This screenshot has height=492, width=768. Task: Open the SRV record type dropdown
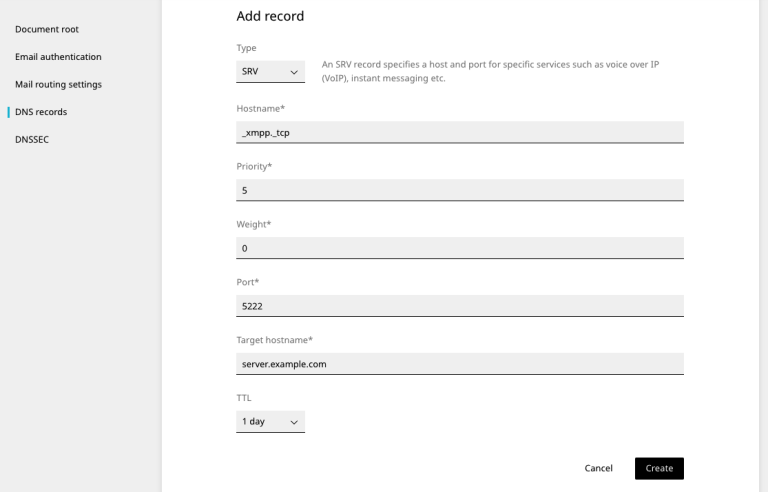[x=270, y=72]
